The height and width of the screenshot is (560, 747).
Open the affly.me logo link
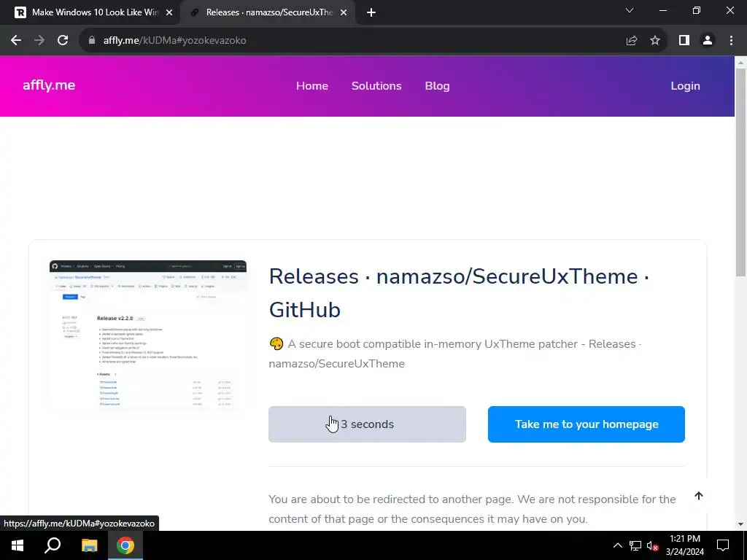pos(49,85)
